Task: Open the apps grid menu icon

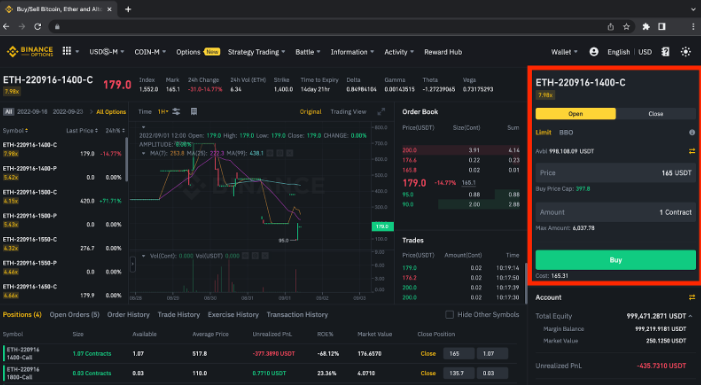Action: [x=67, y=51]
